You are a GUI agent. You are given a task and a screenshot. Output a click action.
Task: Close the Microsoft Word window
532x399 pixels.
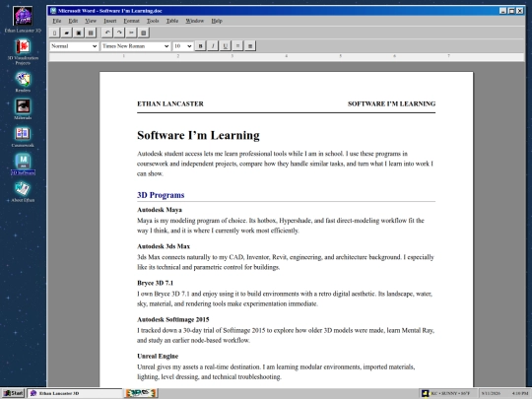tap(520, 11)
